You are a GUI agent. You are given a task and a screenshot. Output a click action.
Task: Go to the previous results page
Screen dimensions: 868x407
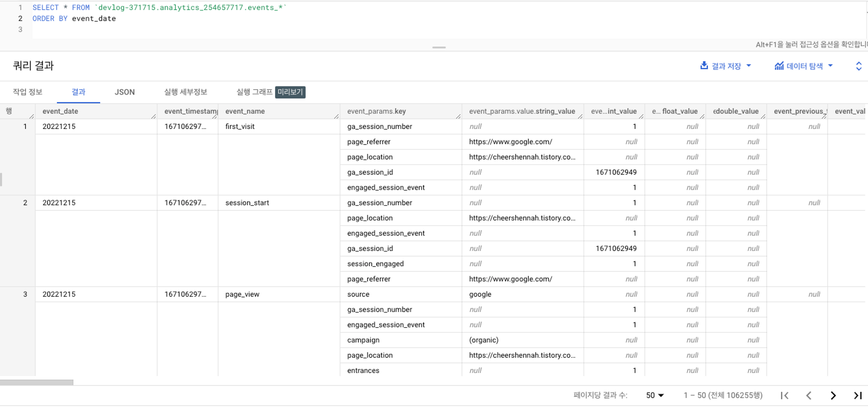[809, 395]
